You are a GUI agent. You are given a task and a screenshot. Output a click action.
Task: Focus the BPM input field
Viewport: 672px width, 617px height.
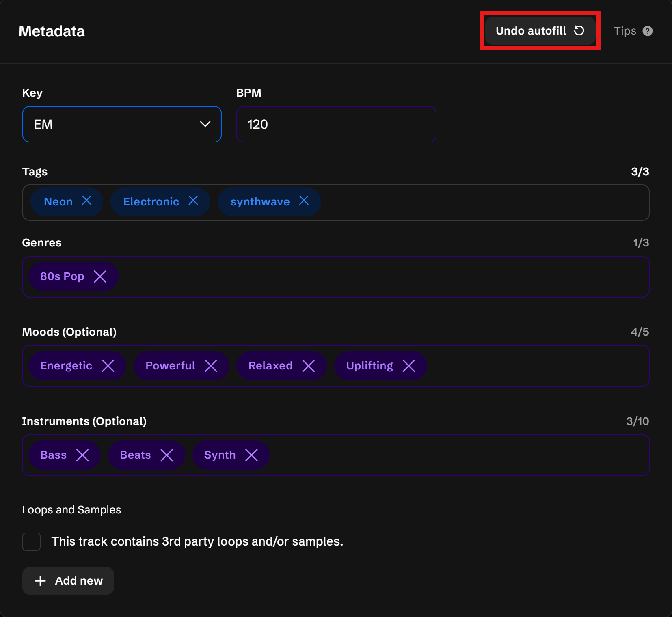click(x=336, y=124)
